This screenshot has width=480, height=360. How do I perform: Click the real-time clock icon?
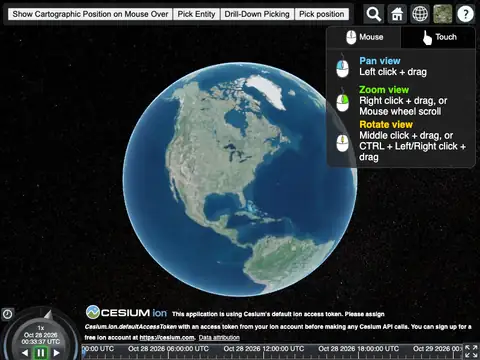(x=7, y=314)
